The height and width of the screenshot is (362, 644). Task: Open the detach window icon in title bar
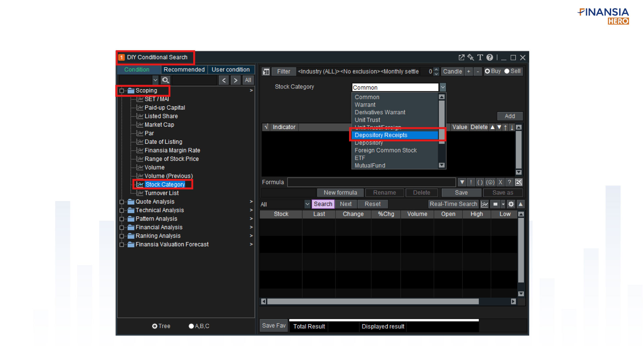point(462,58)
